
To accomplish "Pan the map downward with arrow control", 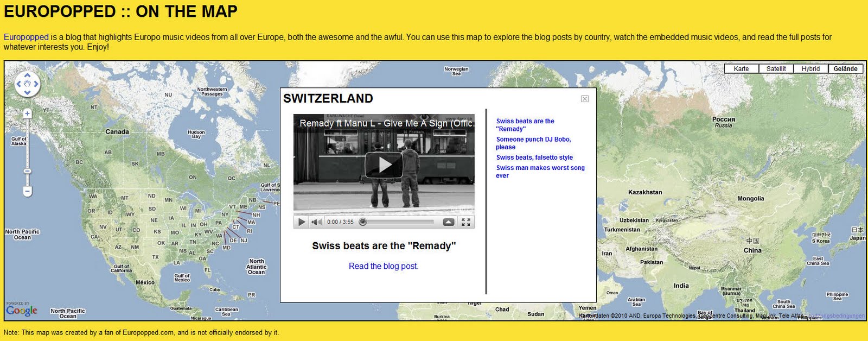I will click(27, 92).
